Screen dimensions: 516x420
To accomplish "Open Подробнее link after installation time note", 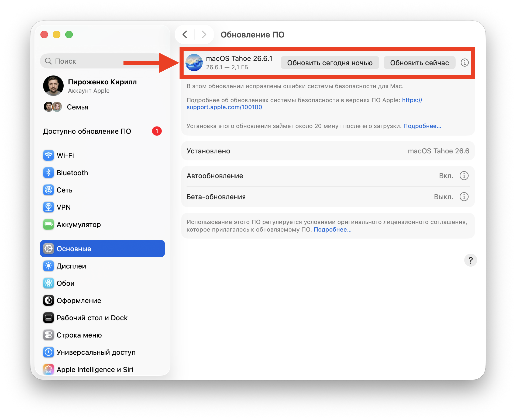I will 422,126.
